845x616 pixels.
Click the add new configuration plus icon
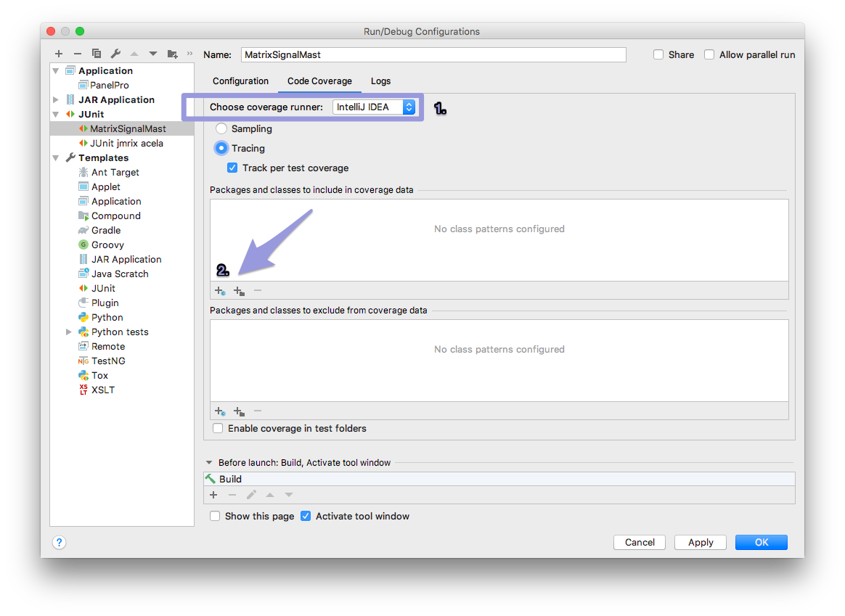[x=59, y=54]
